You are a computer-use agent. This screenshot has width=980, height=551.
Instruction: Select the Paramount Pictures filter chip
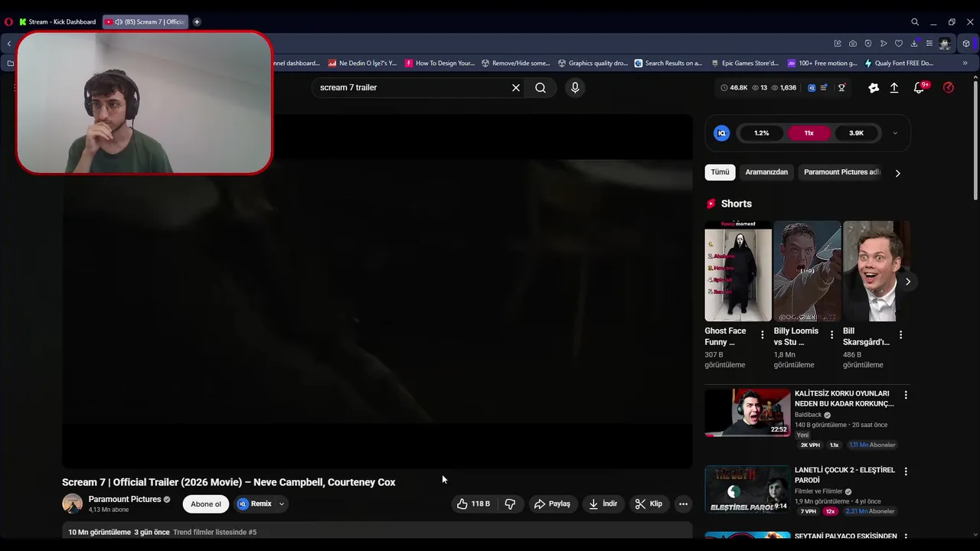click(x=842, y=172)
